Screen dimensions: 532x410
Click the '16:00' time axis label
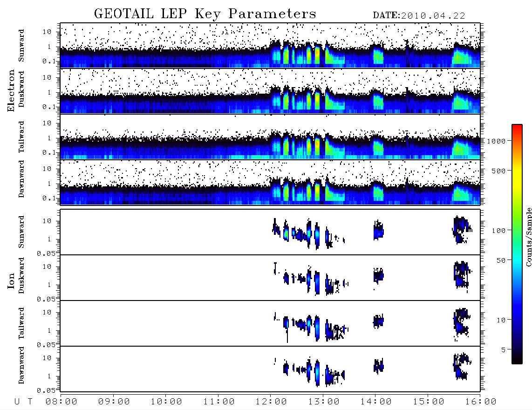click(481, 402)
